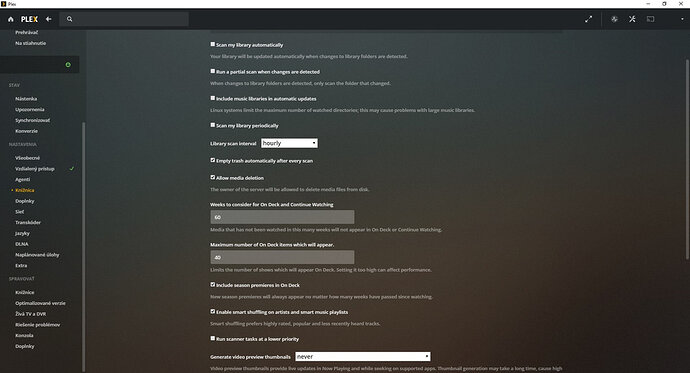
Task: Open Vzdialený prístup settings
Action: click(35, 168)
